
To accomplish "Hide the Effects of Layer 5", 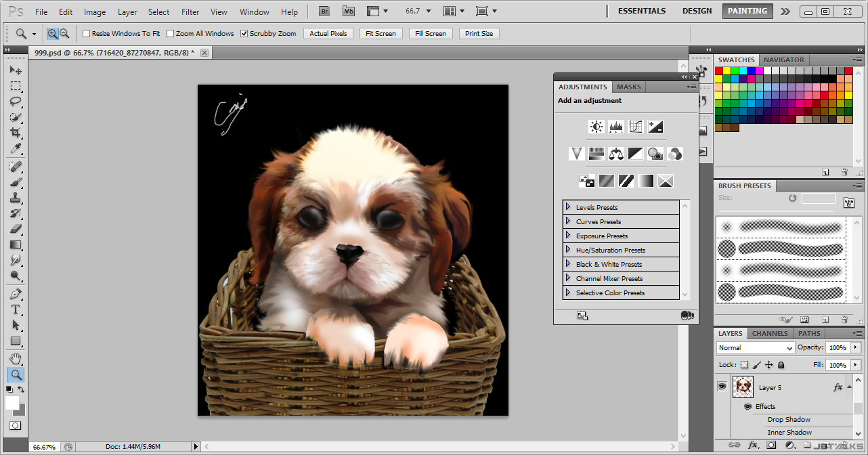I will pyautogui.click(x=748, y=406).
